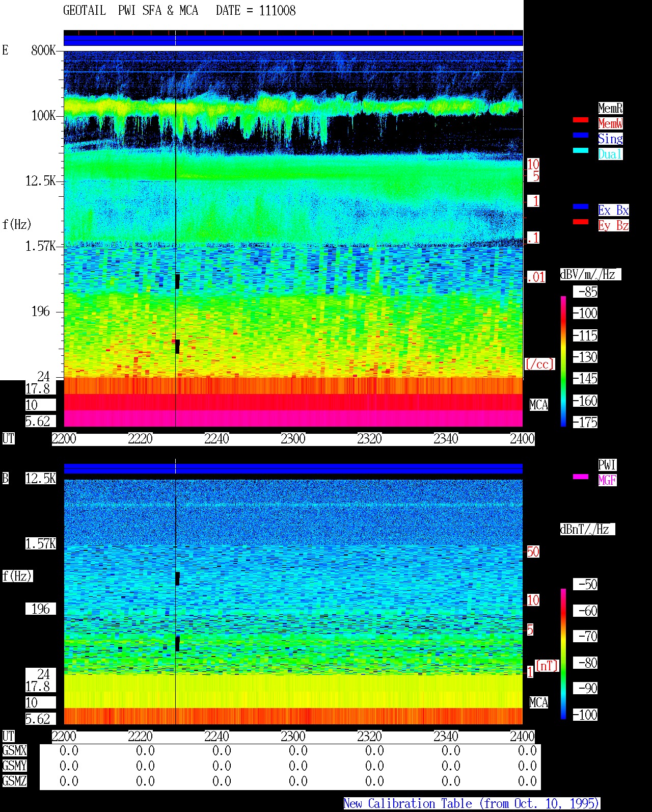The height and width of the screenshot is (812, 652).
Task: Click the 2240 UT tick on lower plot
Action: (216, 737)
